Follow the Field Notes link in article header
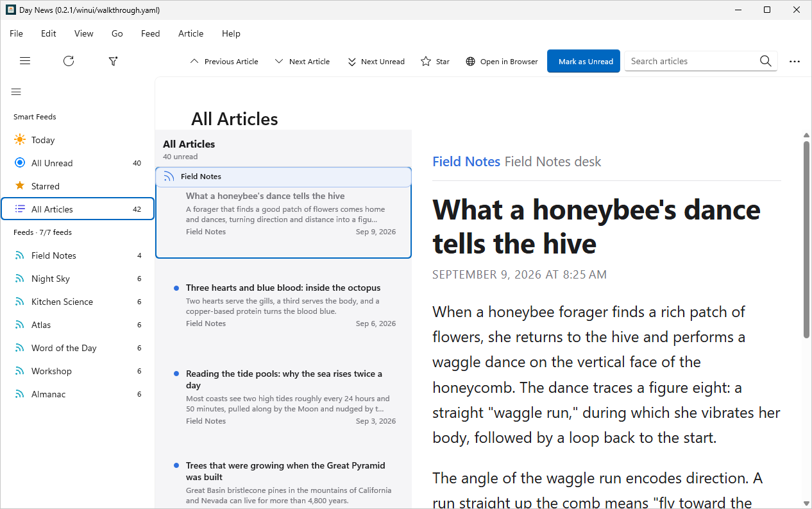 466,162
